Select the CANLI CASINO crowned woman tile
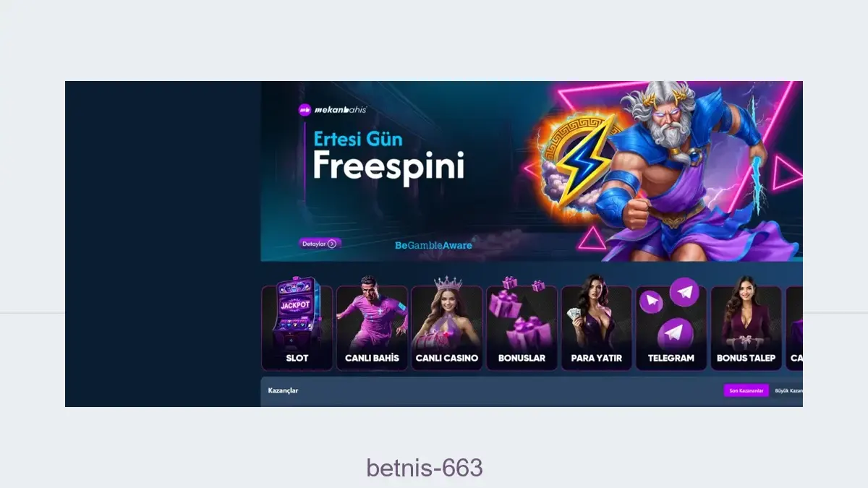The image size is (868, 488). coord(447,328)
